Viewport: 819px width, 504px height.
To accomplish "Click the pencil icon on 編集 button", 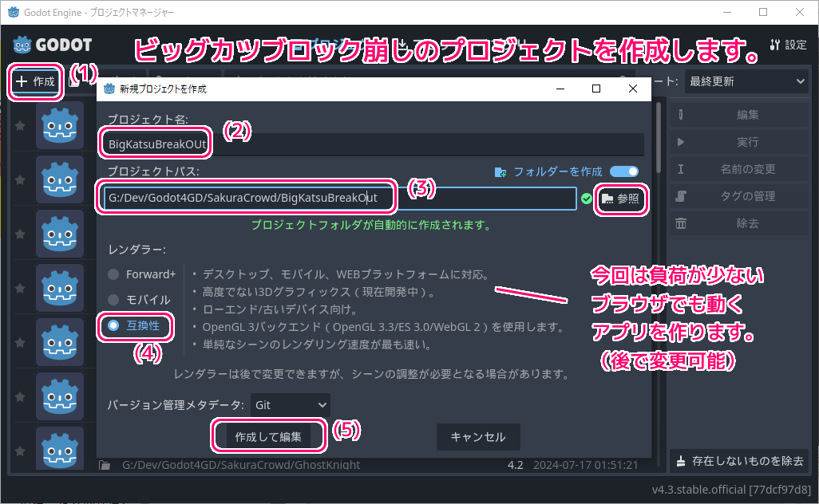I will (681, 115).
